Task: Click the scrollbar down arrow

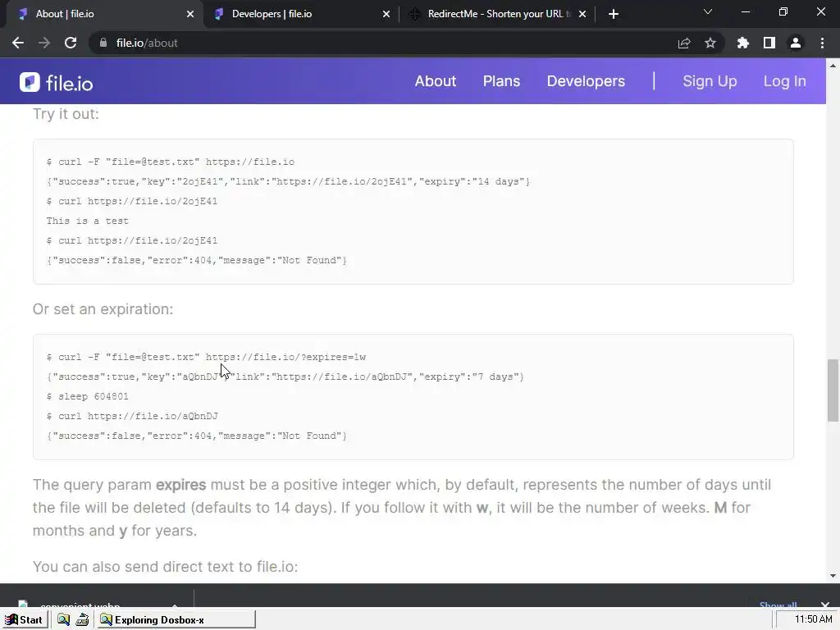Action: (x=833, y=576)
